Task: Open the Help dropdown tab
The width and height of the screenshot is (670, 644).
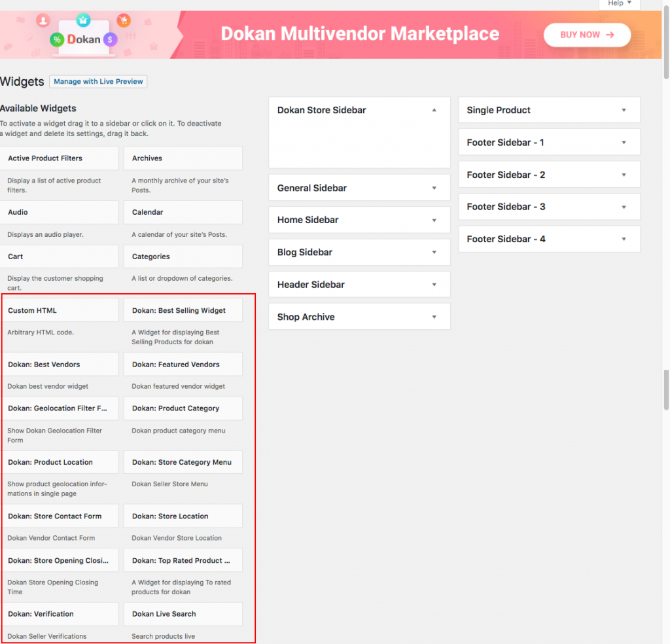Action: pyautogui.click(x=619, y=3)
